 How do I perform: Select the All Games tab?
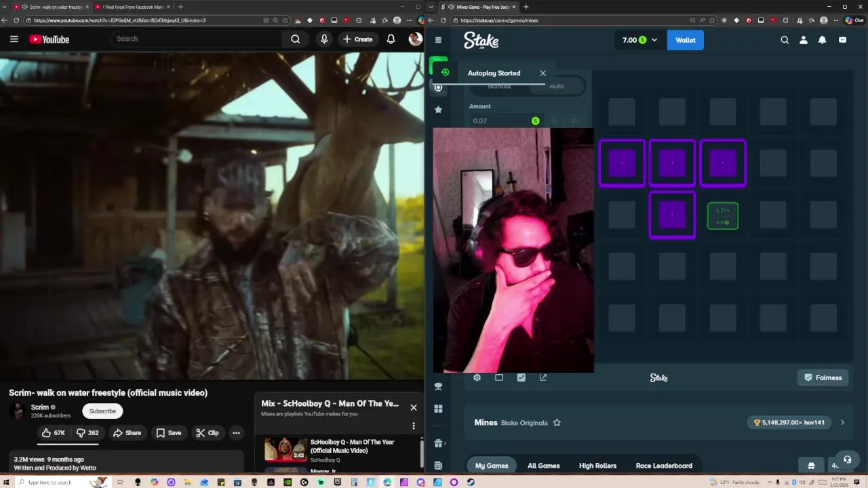544,466
